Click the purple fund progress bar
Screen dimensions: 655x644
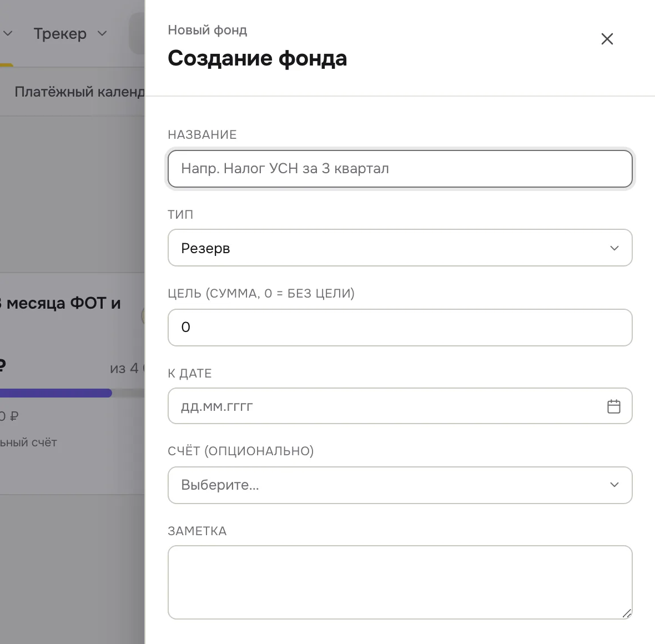(56, 393)
